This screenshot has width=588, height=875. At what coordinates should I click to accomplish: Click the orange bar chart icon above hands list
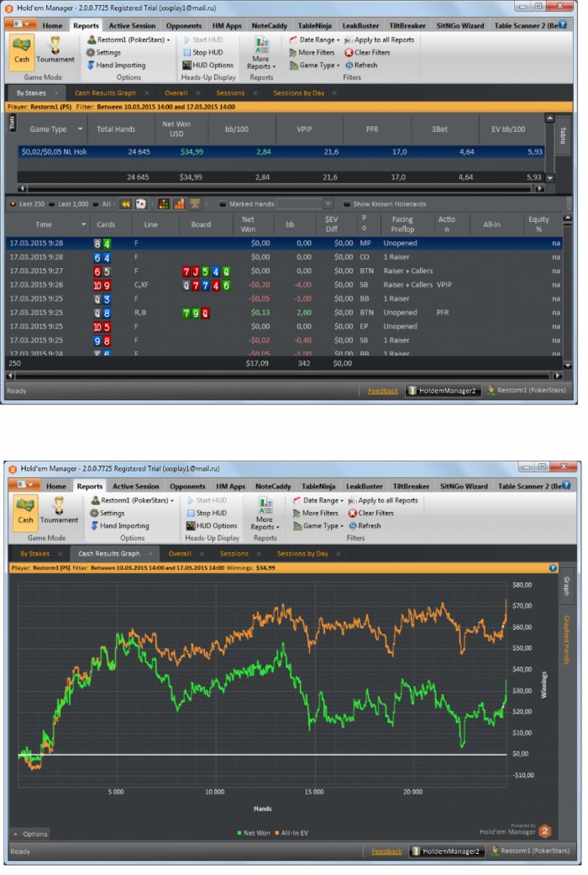[179, 203]
